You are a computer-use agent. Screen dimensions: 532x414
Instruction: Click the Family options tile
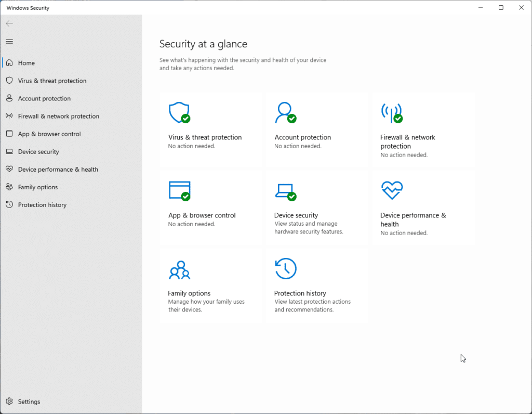click(210, 285)
